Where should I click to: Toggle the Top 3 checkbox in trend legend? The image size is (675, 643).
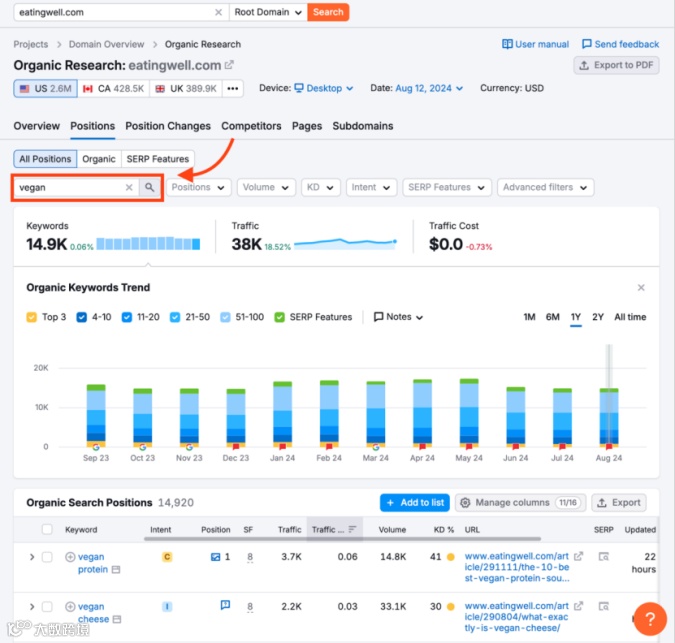click(x=31, y=317)
